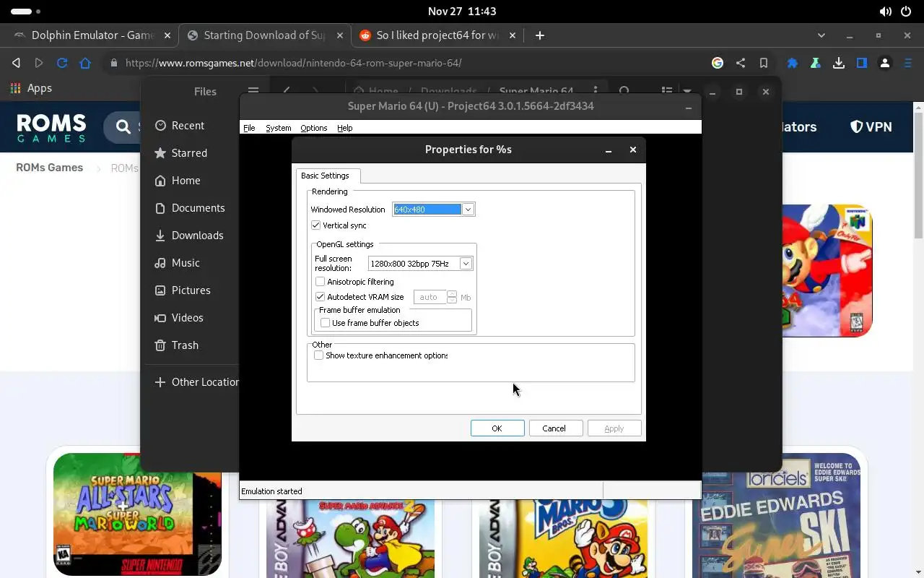Click the browser back arrow icon

coord(16,63)
